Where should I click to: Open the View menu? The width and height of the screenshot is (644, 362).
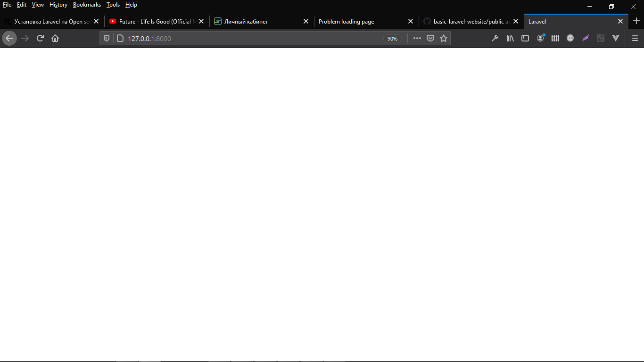[38, 5]
